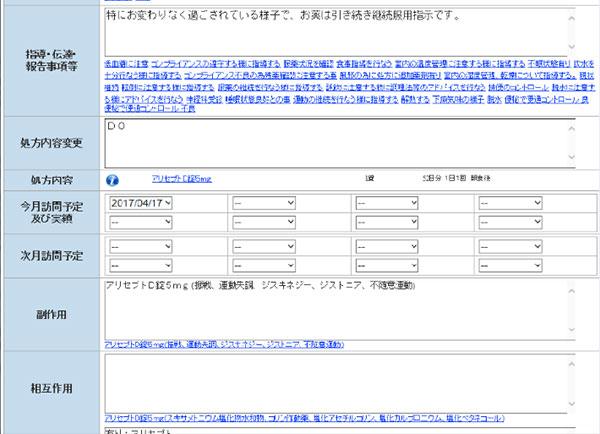This screenshot has height=434, width=600.
Task: Open second dropdown in 今月訪問予定 bottom row
Action: coord(264,222)
